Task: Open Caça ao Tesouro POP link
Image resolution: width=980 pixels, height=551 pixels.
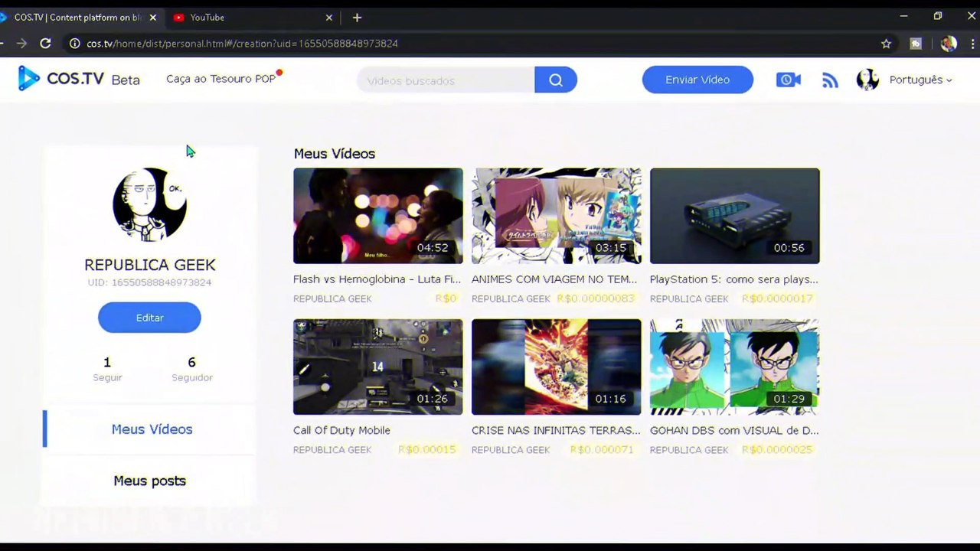Action: [220, 79]
